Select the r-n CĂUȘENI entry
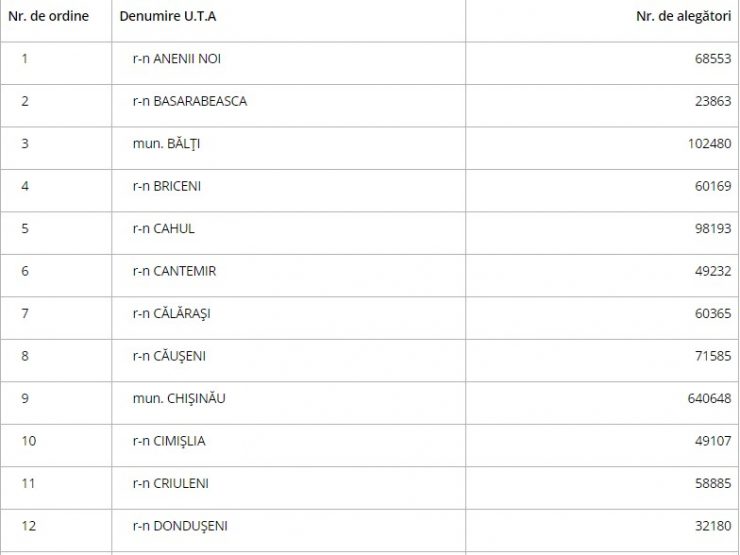 point(169,356)
